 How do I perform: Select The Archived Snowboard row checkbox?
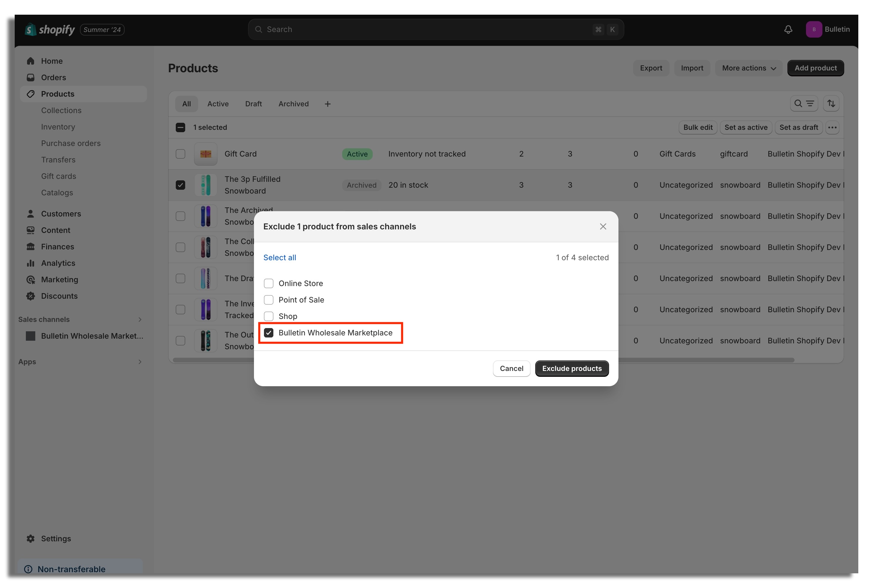(180, 216)
